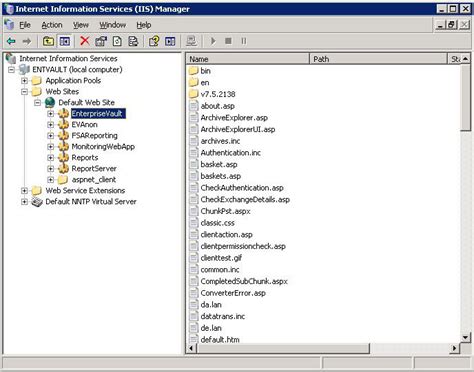This screenshot has height=372, width=474.
Task: Click the Up one level folder icon
Action: click(49, 41)
